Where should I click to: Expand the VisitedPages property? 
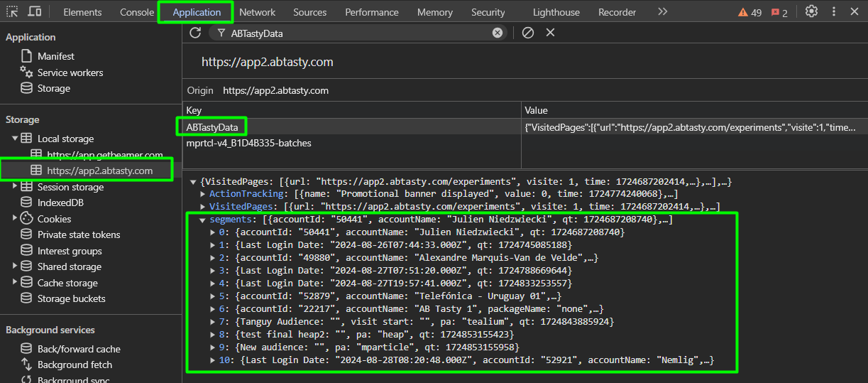pyautogui.click(x=203, y=207)
